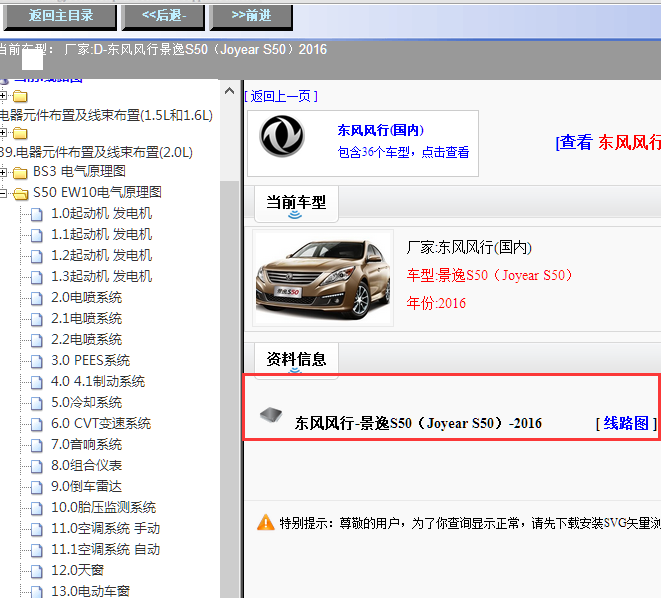Click document icon beside 9.0倒车雷达
Screen dimensions: 661x598
(x=37, y=488)
